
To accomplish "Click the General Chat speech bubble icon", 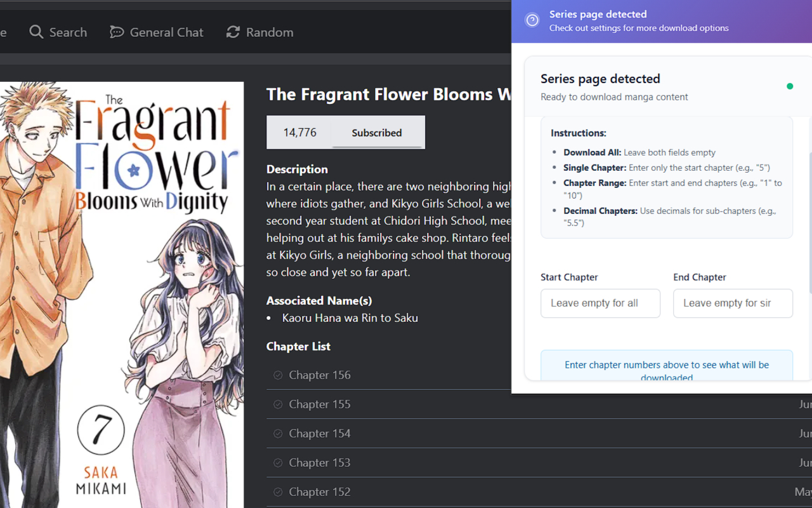I will [117, 32].
